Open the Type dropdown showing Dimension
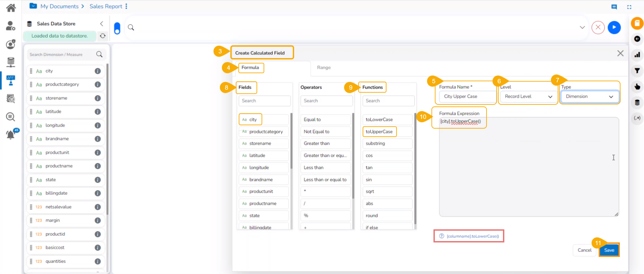The image size is (644, 274). point(590,97)
